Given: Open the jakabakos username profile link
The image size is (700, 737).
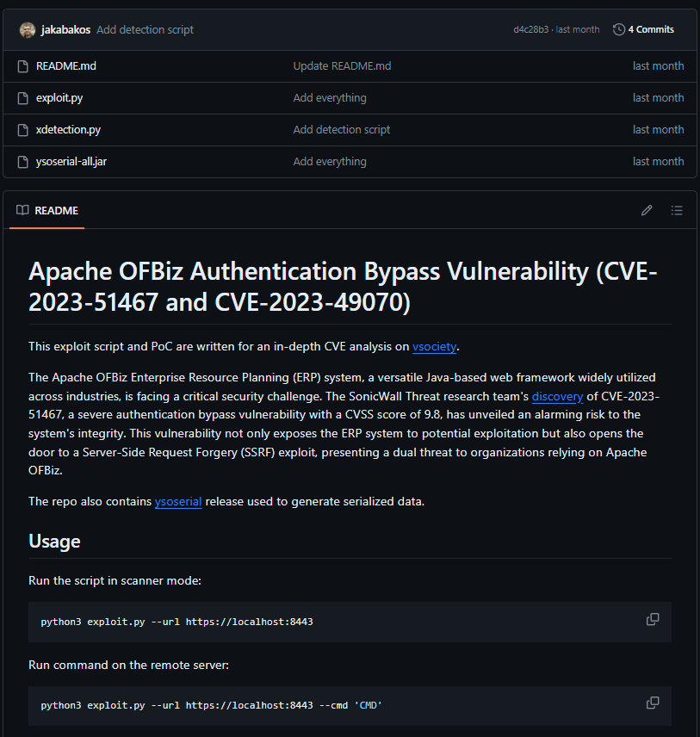Looking at the screenshot, I should (66, 29).
